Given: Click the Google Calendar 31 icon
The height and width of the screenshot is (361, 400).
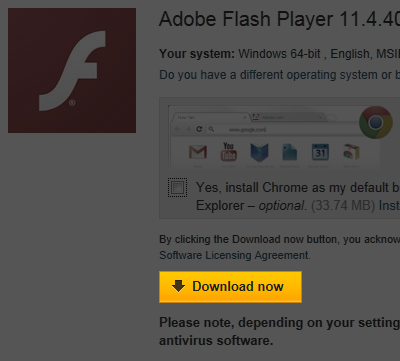Looking at the screenshot, I should click(x=320, y=152).
